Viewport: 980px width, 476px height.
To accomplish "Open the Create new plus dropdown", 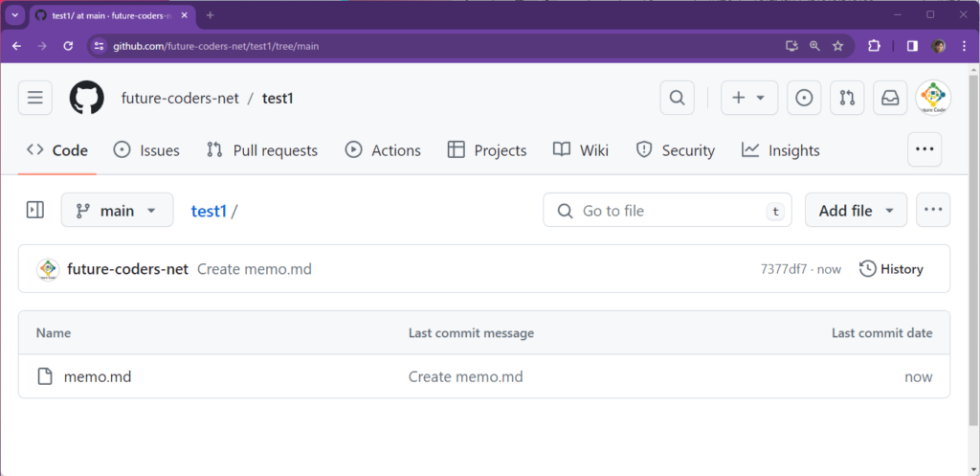I will 749,98.
